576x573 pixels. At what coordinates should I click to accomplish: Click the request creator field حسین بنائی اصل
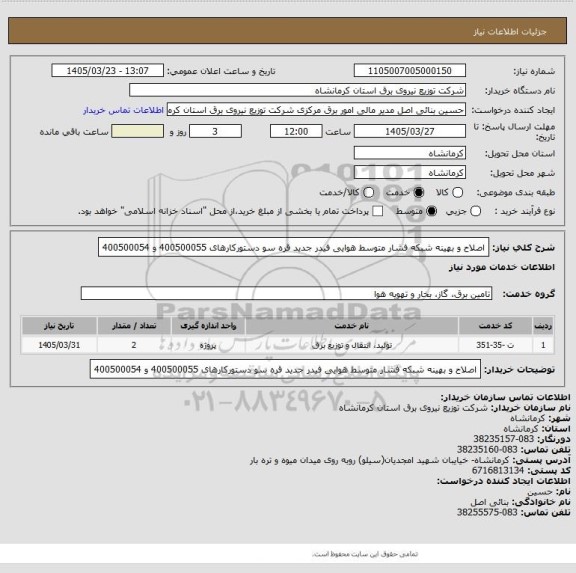point(316,110)
